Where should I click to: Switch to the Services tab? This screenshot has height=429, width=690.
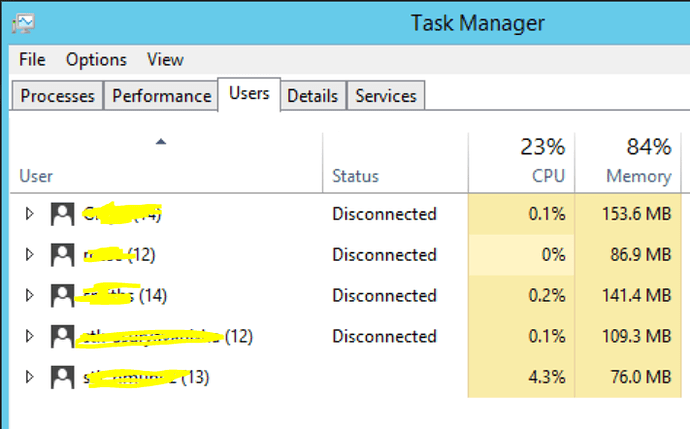(x=386, y=95)
